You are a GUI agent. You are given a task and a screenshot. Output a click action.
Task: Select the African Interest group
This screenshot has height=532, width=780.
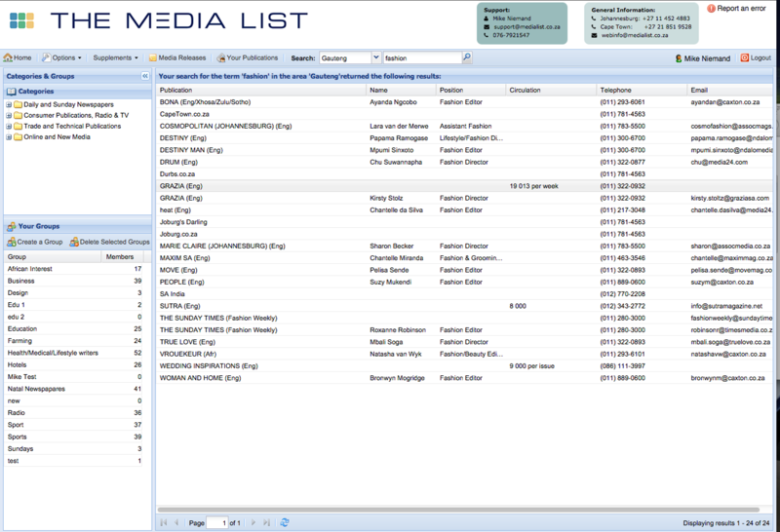tap(74, 269)
